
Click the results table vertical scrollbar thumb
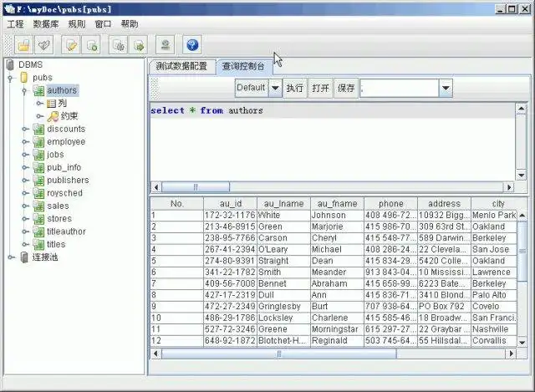pos(522,252)
